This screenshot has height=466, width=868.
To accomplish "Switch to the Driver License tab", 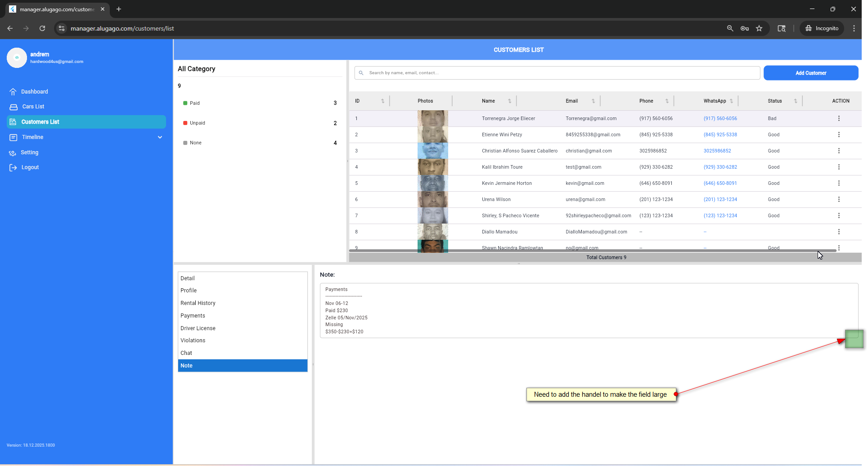I will tap(198, 328).
